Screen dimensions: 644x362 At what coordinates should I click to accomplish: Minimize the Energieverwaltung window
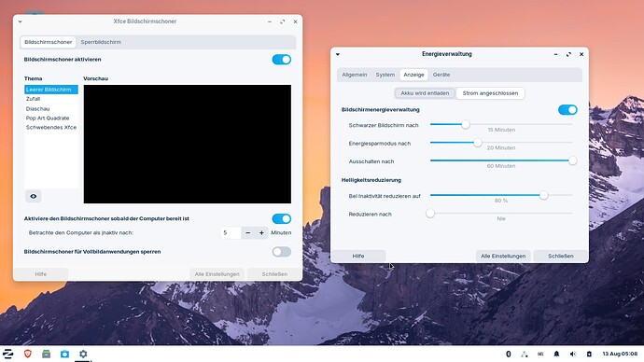(555, 54)
